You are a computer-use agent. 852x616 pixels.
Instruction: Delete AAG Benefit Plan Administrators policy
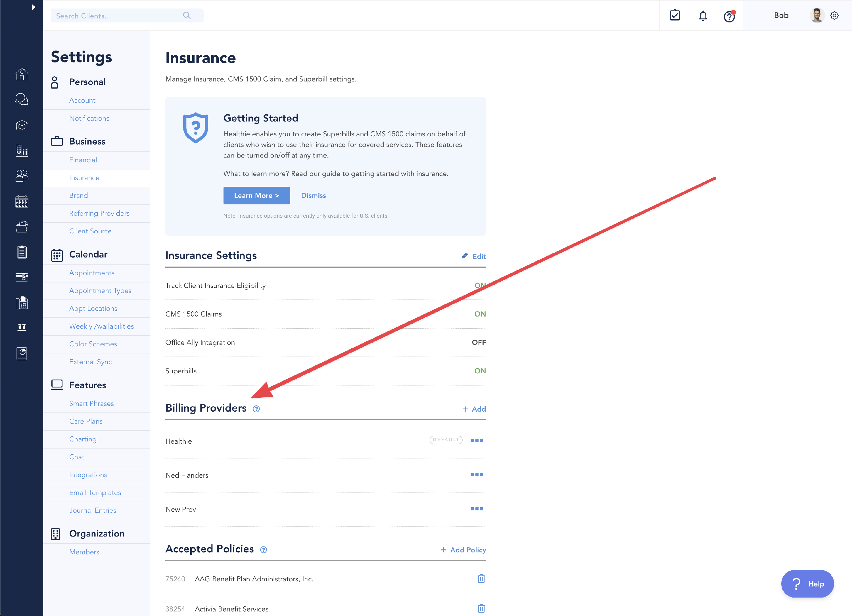click(481, 579)
